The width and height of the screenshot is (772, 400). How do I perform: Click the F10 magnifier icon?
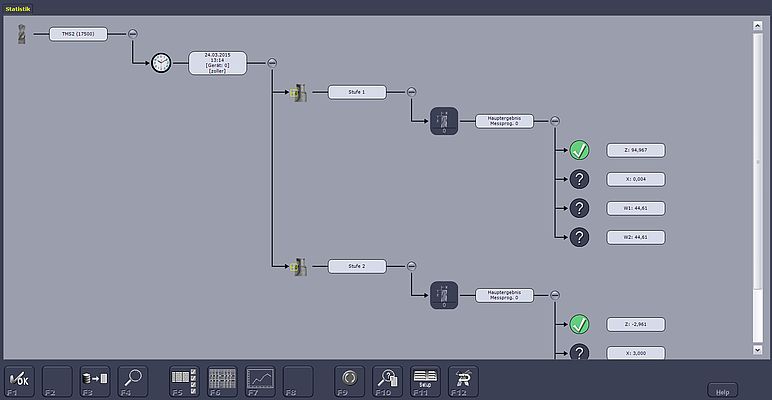[387, 379]
